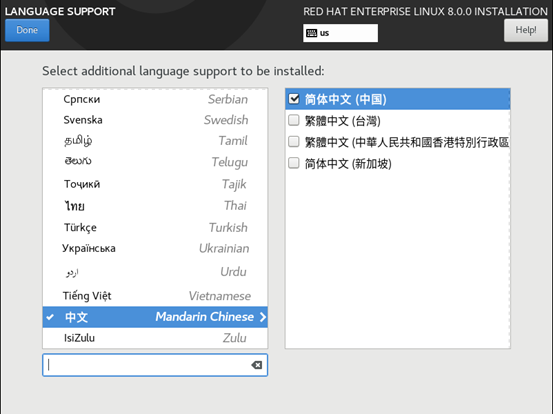Check 简体中文 (新加坡) checkbox
The height and width of the screenshot is (414, 553).
click(x=294, y=163)
